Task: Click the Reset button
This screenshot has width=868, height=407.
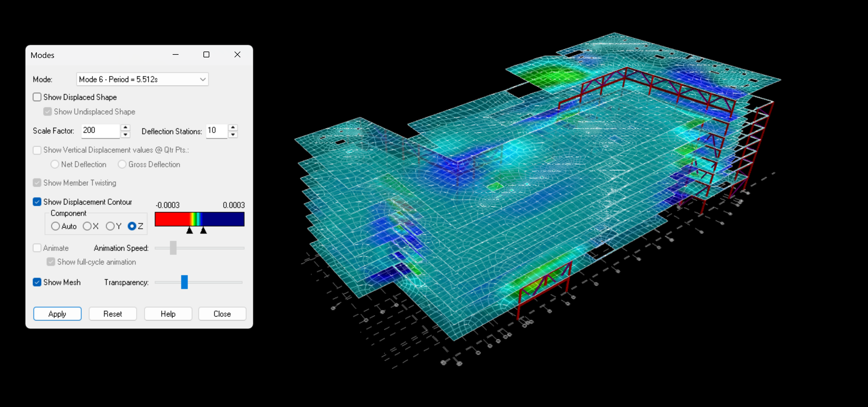Action: pos(113,314)
